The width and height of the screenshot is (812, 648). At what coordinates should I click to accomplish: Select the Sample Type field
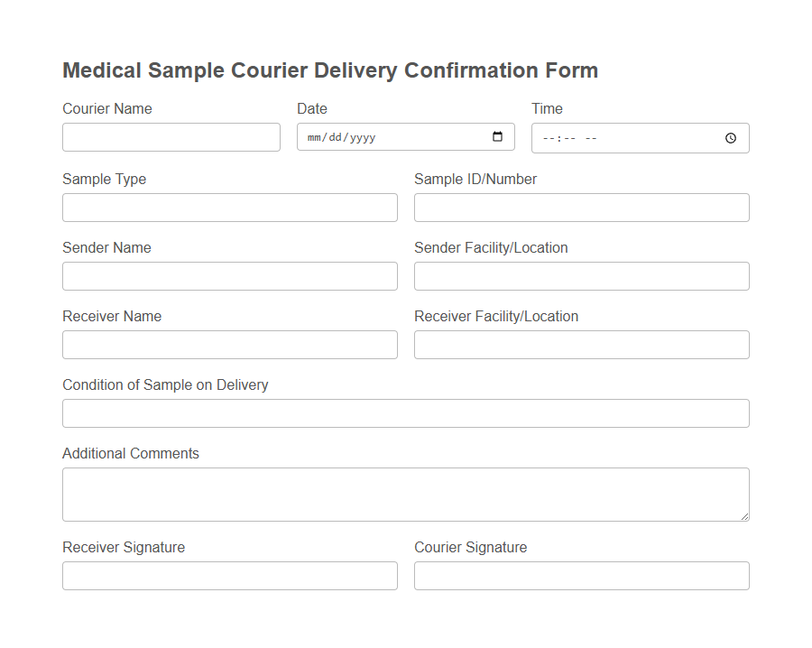229,207
